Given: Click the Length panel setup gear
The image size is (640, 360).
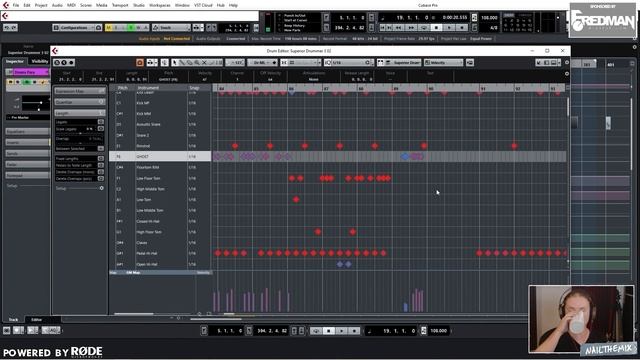Looking at the screenshot, I should tap(102, 188).
